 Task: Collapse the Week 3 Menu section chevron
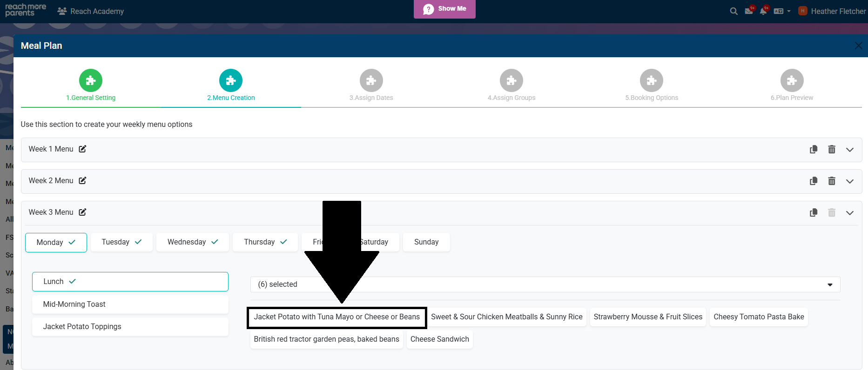pos(849,213)
